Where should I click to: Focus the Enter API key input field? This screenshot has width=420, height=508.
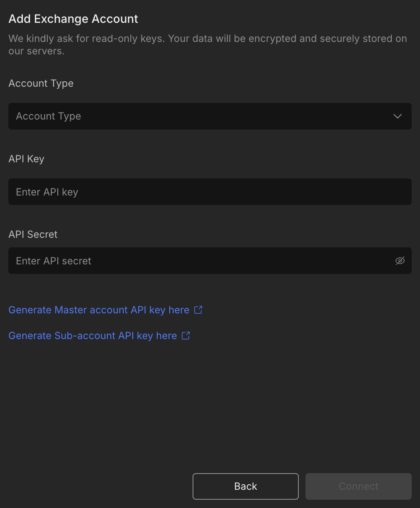210,192
